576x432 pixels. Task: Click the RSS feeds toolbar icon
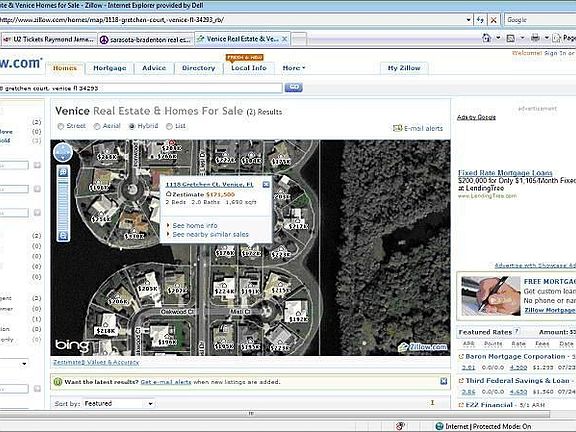click(510, 38)
